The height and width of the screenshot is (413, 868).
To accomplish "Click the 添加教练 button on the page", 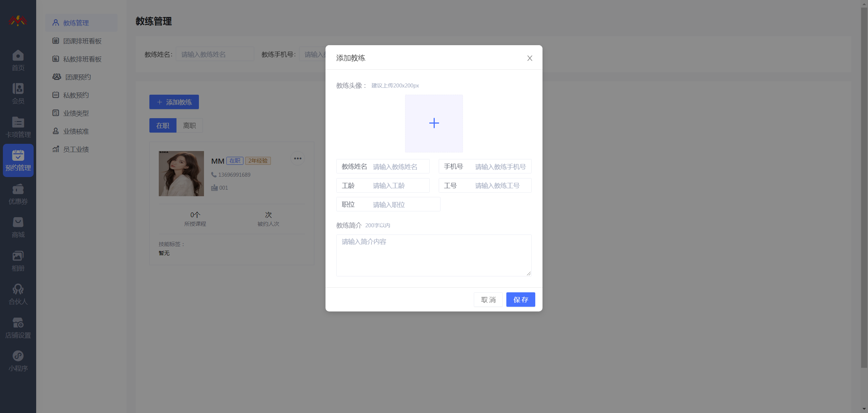I will tap(174, 102).
